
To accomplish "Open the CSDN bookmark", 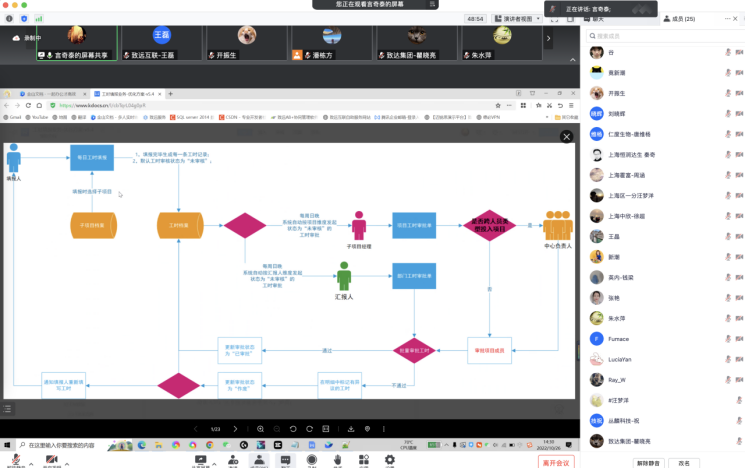I will (x=243, y=117).
